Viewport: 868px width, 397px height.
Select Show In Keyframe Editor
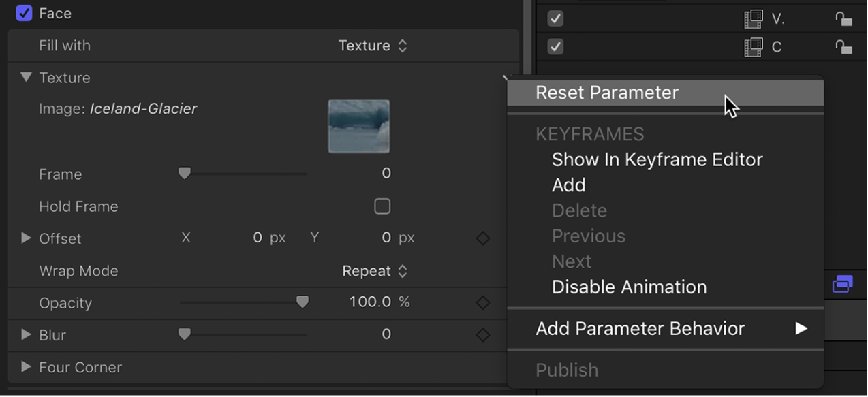coord(657,159)
